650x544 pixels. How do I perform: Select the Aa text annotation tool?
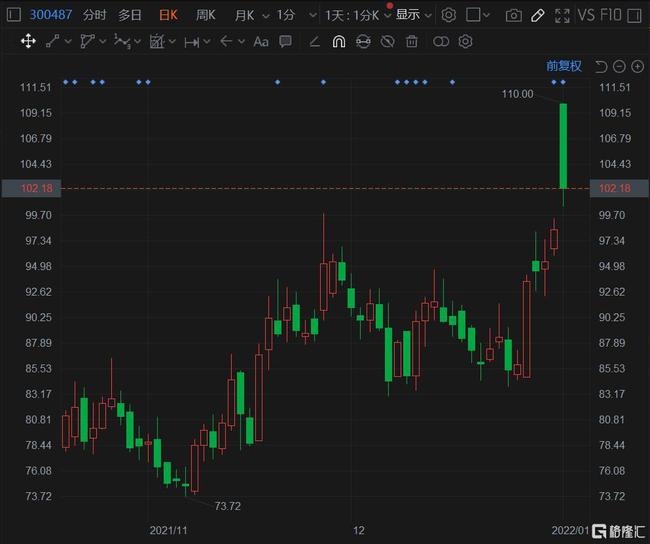pyautogui.click(x=261, y=42)
